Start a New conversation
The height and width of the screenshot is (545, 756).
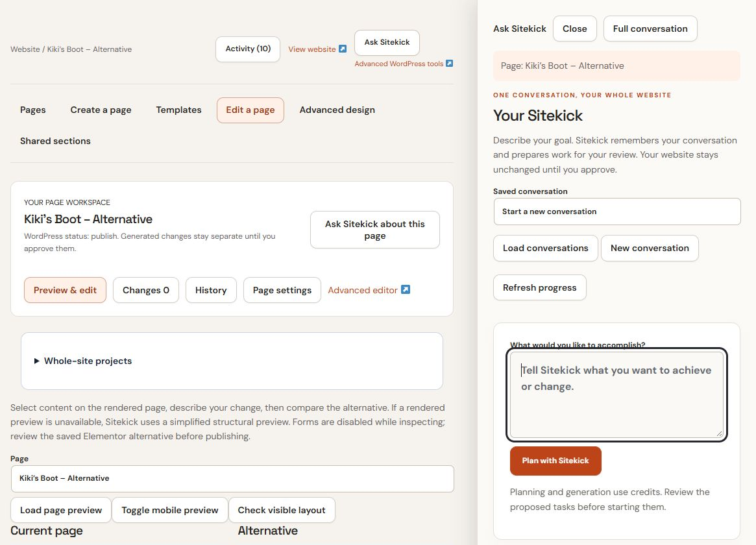pyautogui.click(x=650, y=248)
